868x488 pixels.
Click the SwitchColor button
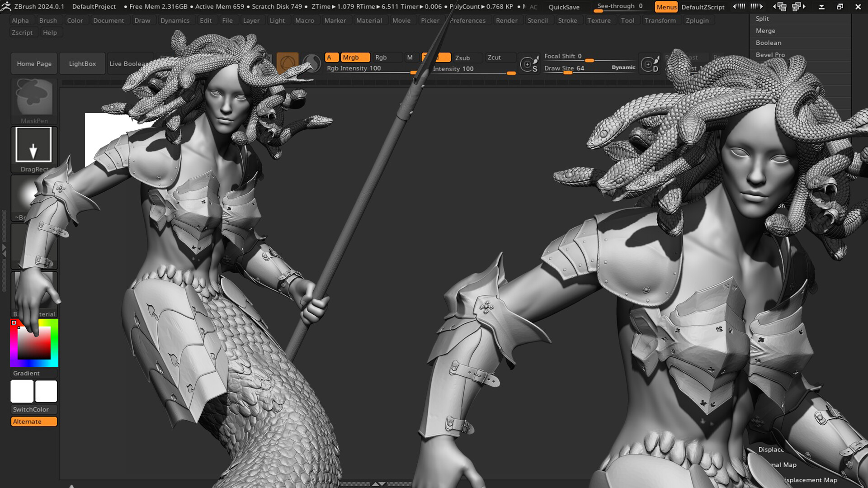(34, 409)
